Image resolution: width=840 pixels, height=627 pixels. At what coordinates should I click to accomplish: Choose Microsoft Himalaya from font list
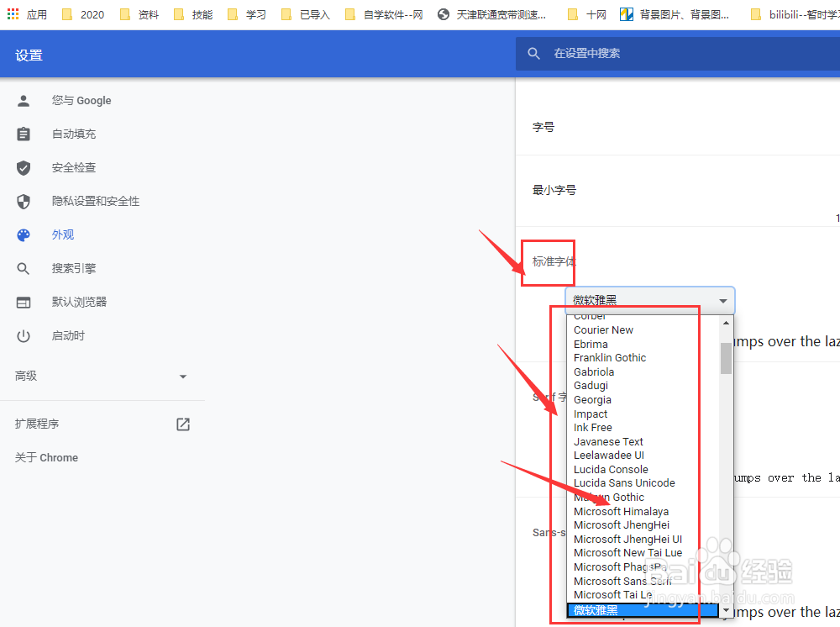(643, 511)
